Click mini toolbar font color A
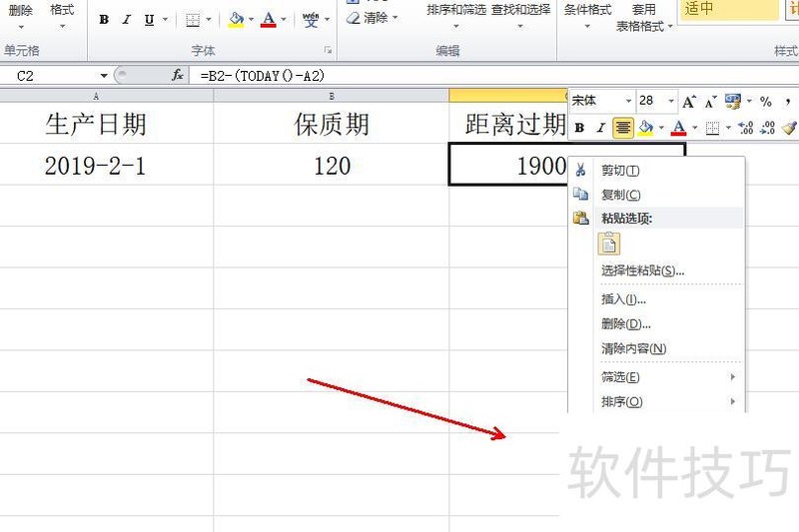 pos(679,128)
